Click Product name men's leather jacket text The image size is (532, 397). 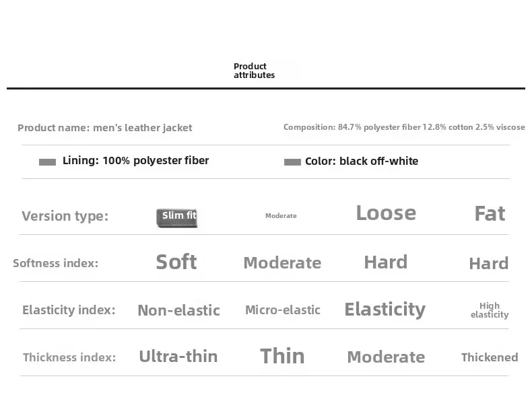tap(105, 128)
